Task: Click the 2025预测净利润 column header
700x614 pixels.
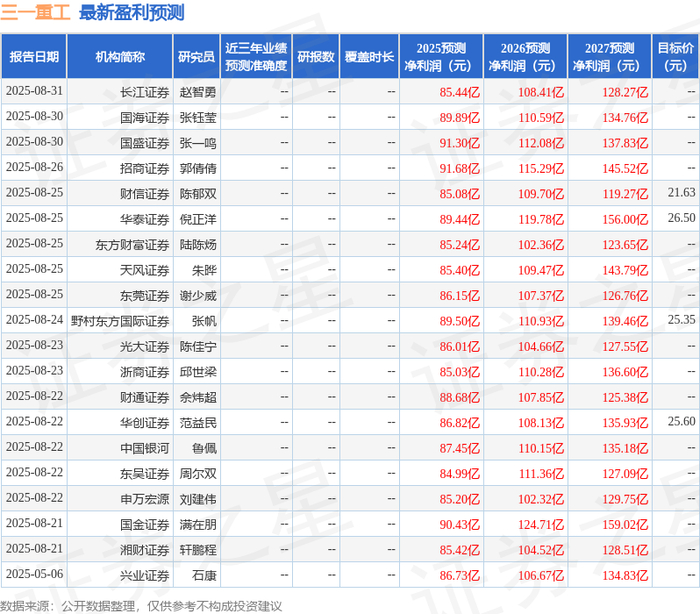Action: [441, 57]
